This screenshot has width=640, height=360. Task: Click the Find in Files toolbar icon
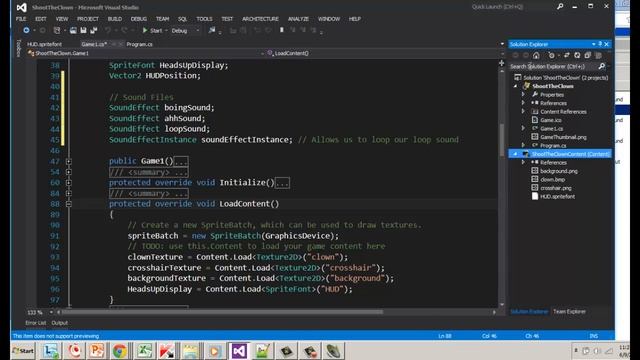pos(212,31)
